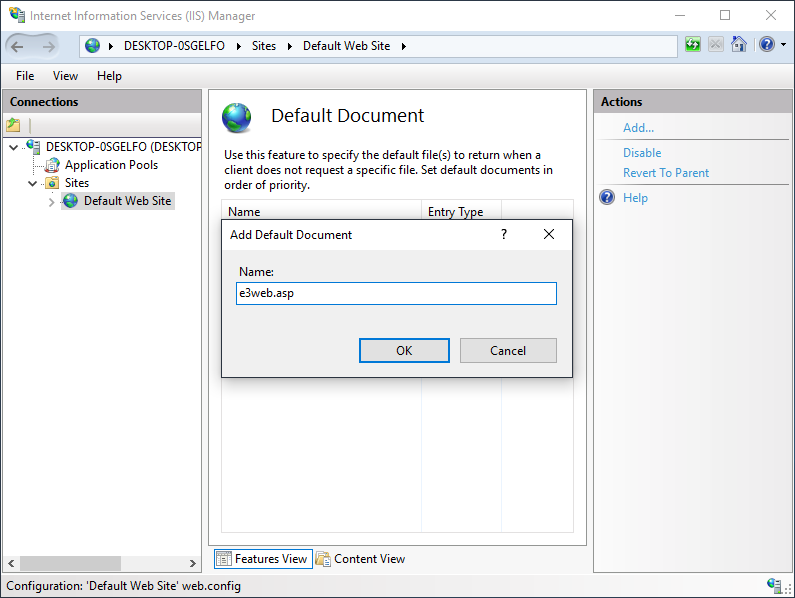Switch to Content View tab
Viewport: 795px width, 598px height.
pos(360,559)
